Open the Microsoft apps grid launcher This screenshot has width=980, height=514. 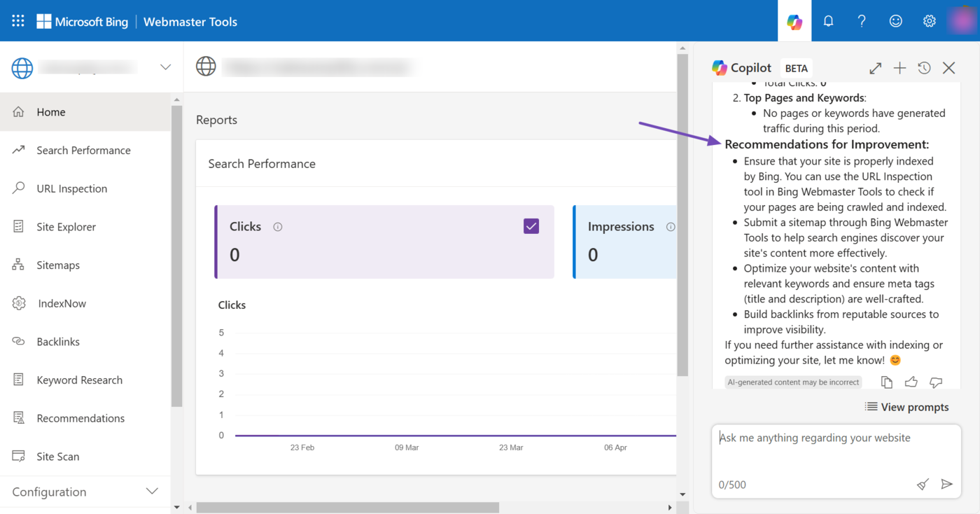[x=18, y=21]
